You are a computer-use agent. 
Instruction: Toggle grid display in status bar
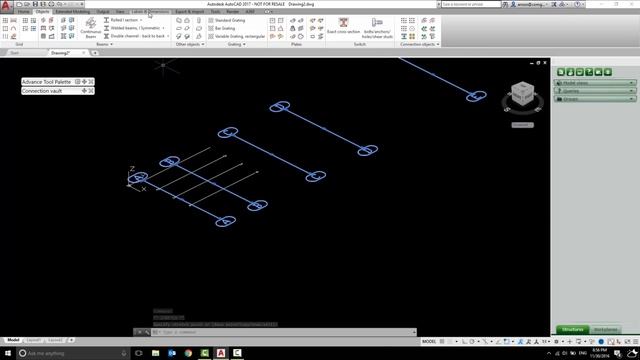pos(442,342)
